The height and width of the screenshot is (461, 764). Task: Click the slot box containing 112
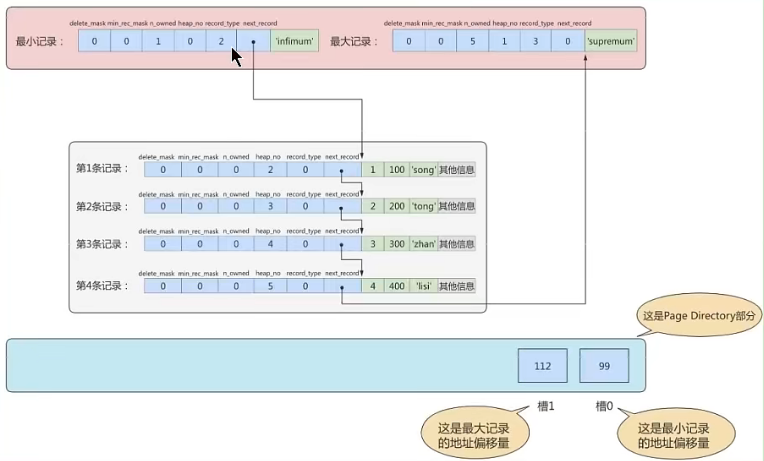coord(542,365)
